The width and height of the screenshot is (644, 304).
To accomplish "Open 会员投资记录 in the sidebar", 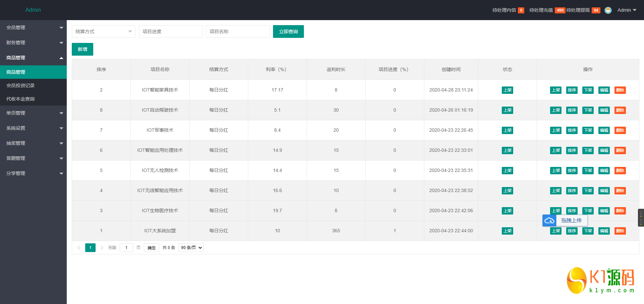I will pyautogui.click(x=20, y=85).
